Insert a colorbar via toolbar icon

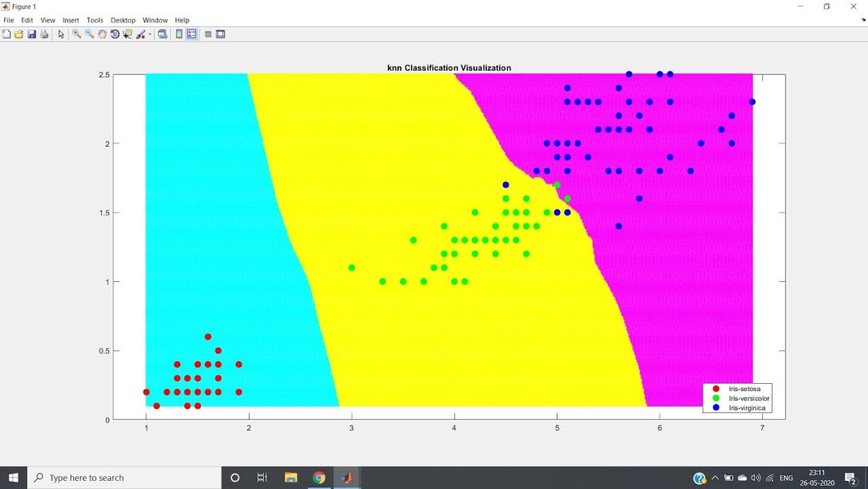pyautogui.click(x=179, y=34)
